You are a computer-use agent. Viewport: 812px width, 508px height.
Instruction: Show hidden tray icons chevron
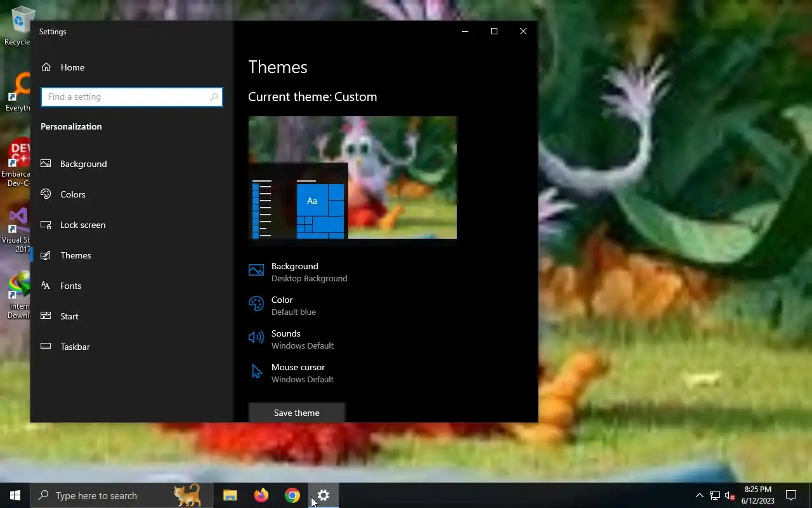(700, 495)
